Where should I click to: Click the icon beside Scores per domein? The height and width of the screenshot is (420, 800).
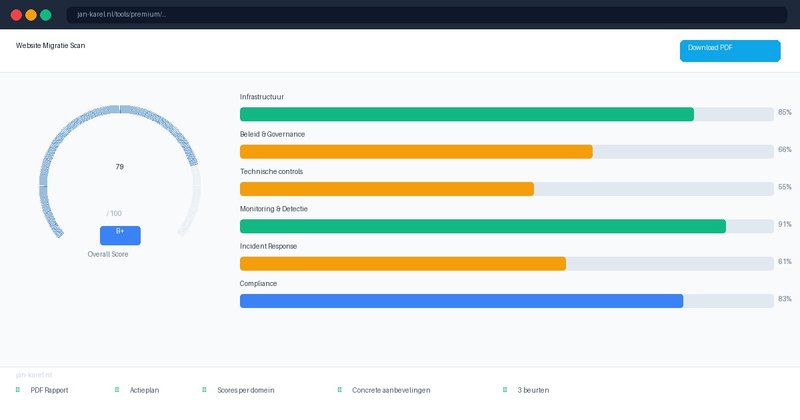tap(204, 390)
